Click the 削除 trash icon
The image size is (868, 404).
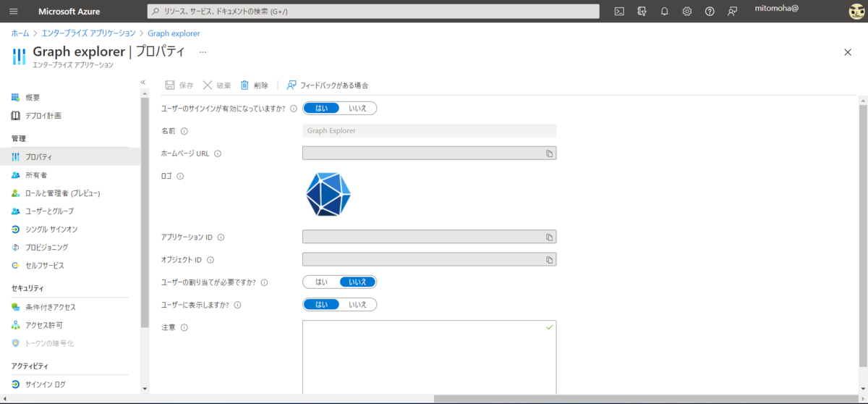coord(245,85)
